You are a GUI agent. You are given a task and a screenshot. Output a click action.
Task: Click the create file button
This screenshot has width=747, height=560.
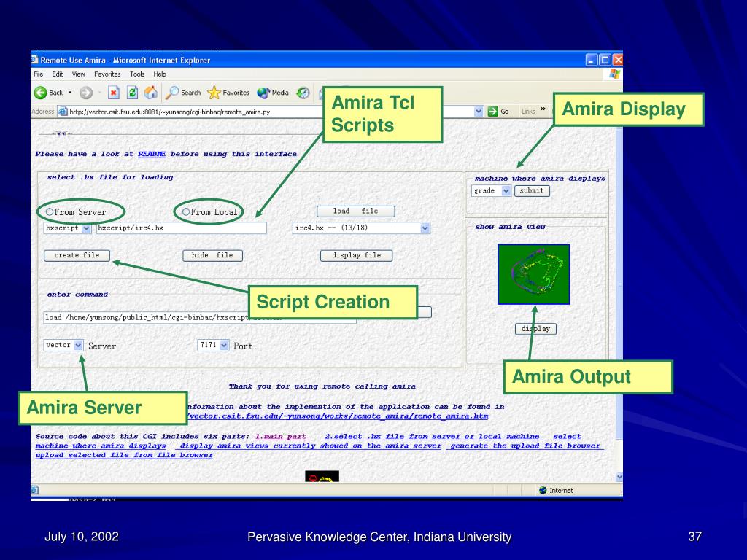[77, 255]
